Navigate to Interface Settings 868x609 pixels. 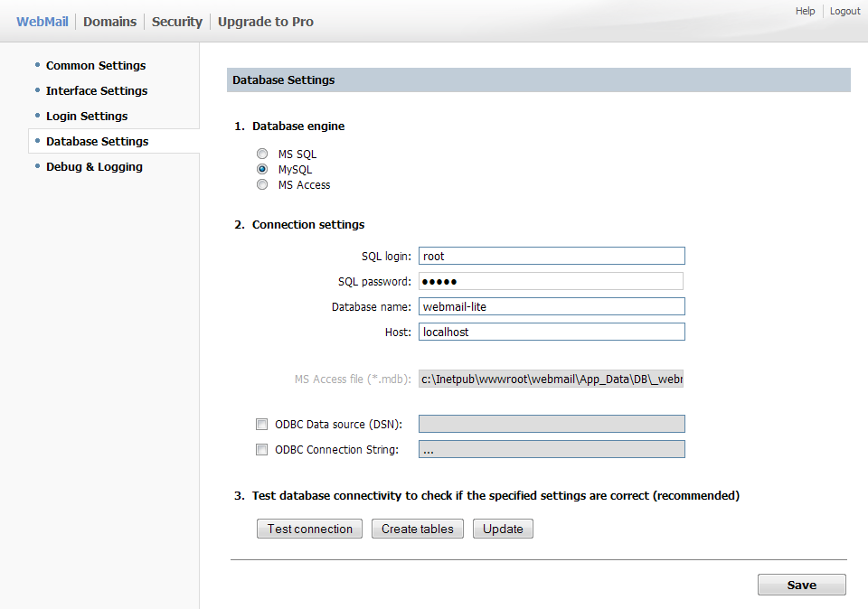97,90
